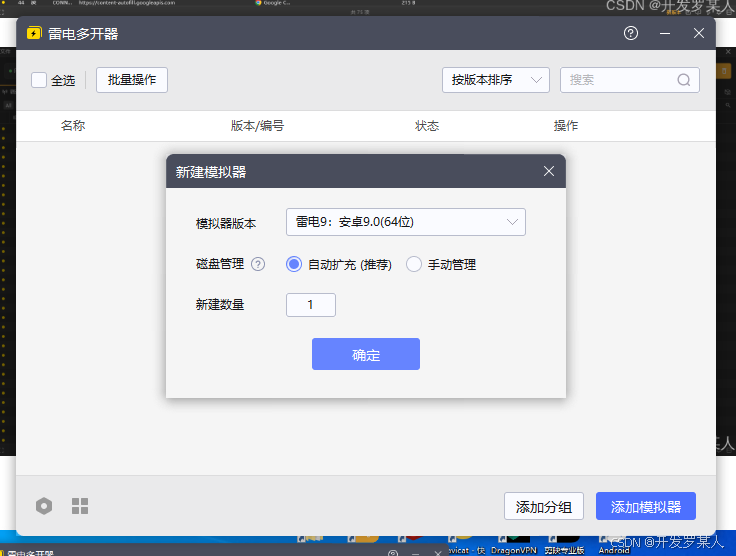Screen dimensions: 736x556
Task: Open the help question-mark icon in title bar
Action: (631, 33)
